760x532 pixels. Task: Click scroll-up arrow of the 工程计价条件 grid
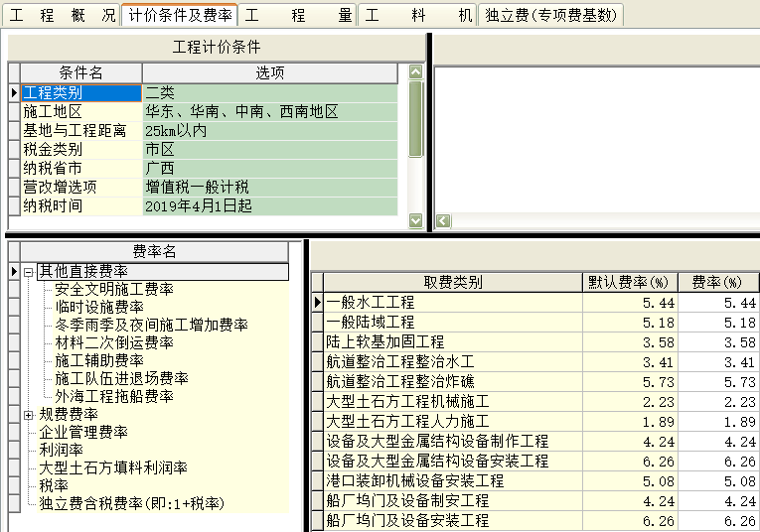tap(415, 72)
